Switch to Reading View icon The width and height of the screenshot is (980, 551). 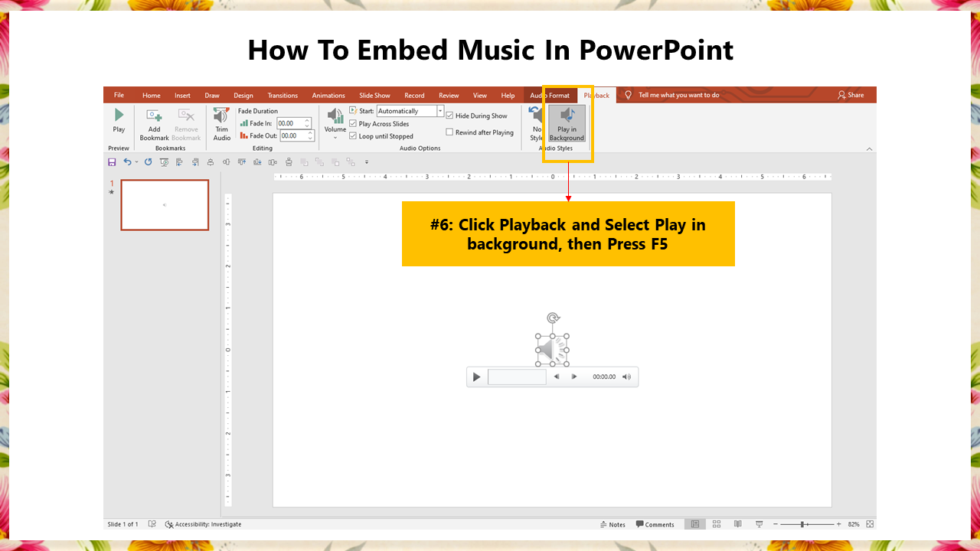pyautogui.click(x=738, y=524)
